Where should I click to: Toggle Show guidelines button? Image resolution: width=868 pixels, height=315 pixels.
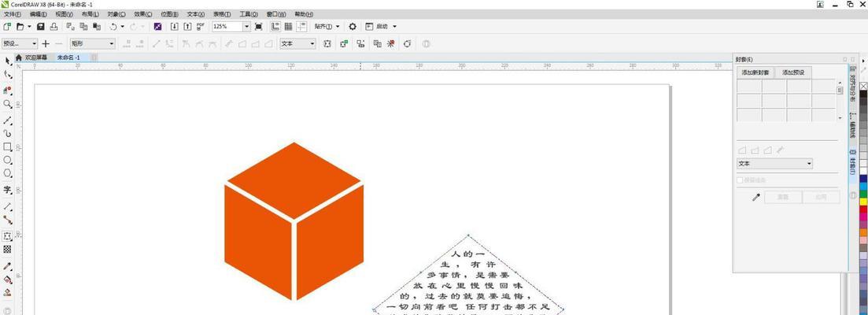(301, 26)
